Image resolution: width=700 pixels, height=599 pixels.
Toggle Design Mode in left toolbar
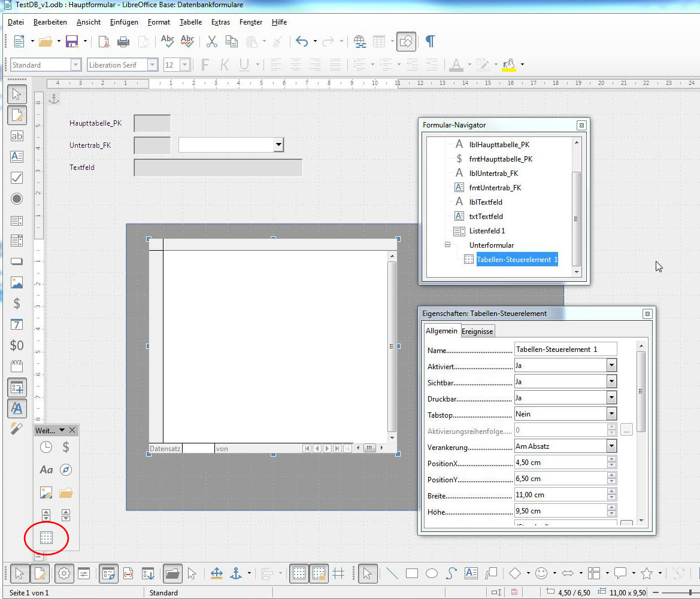[x=17, y=115]
